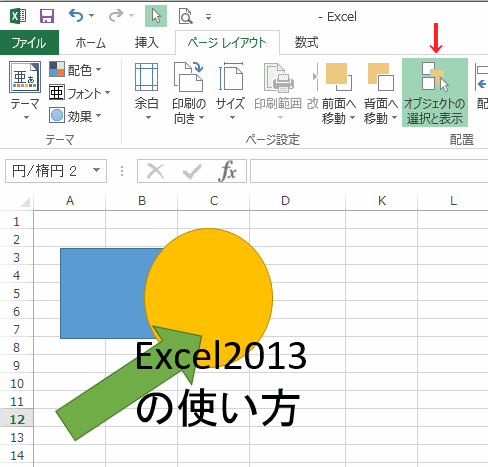Open the テーマ themes gallery
This screenshot has height=467, width=488.
[x=25, y=91]
